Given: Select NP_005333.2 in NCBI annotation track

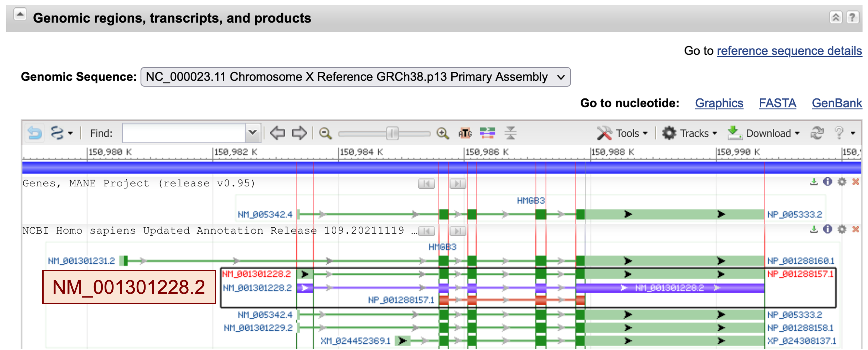Looking at the screenshot, I should click(x=794, y=315).
